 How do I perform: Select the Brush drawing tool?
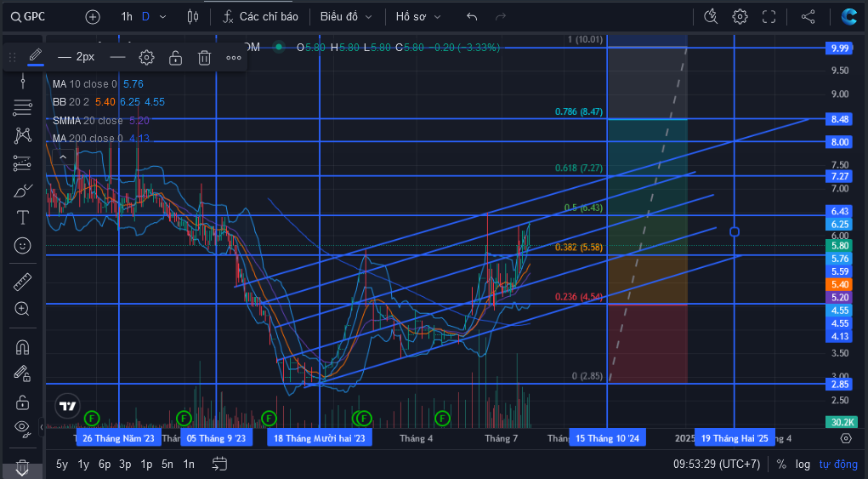point(22,191)
